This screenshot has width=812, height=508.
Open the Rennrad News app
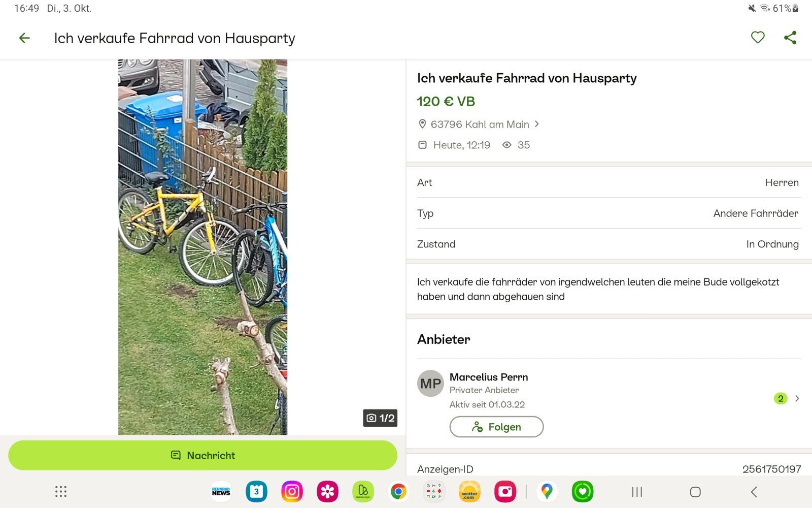coord(221,492)
